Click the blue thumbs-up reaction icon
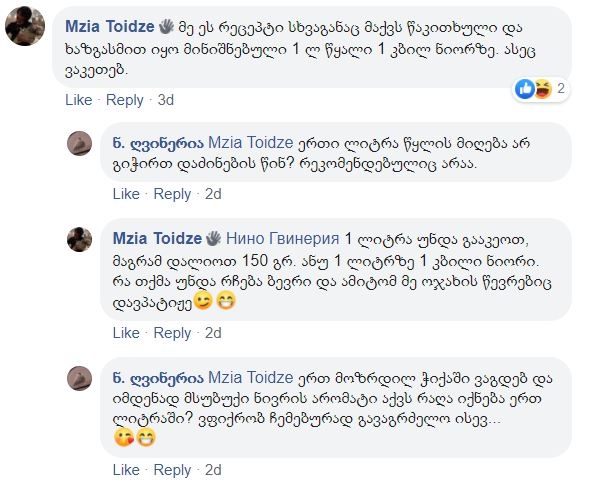The height and width of the screenshot is (494, 607). tap(525, 89)
